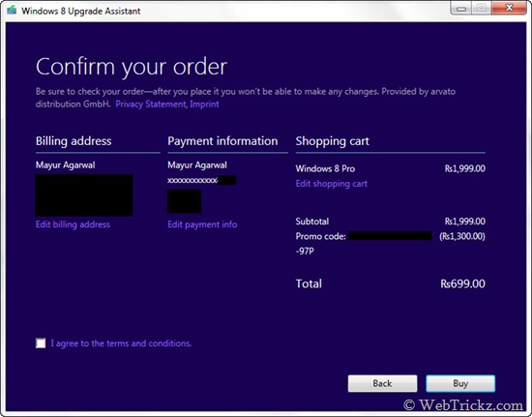The width and height of the screenshot is (532, 417).
Task: Click Edit billing address
Action: (73, 224)
